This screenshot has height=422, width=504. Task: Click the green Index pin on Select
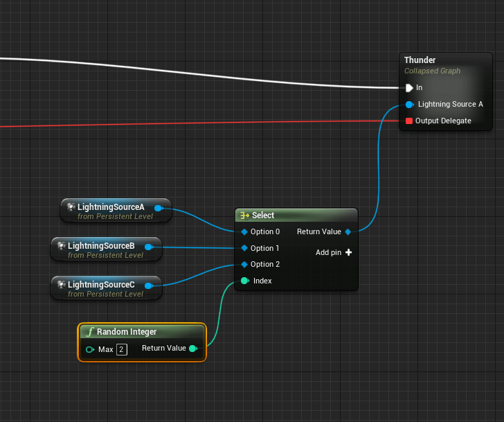244,281
